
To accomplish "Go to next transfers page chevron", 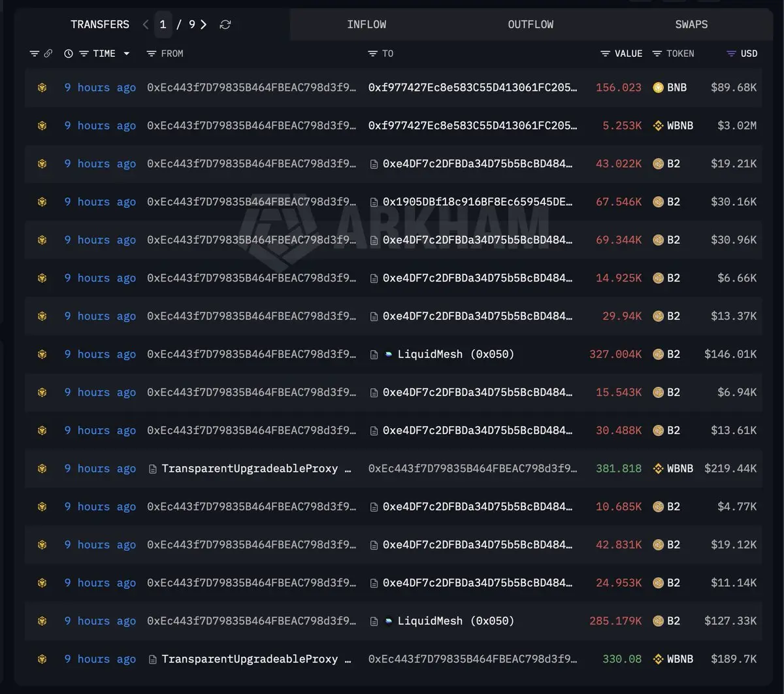I will [x=204, y=25].
